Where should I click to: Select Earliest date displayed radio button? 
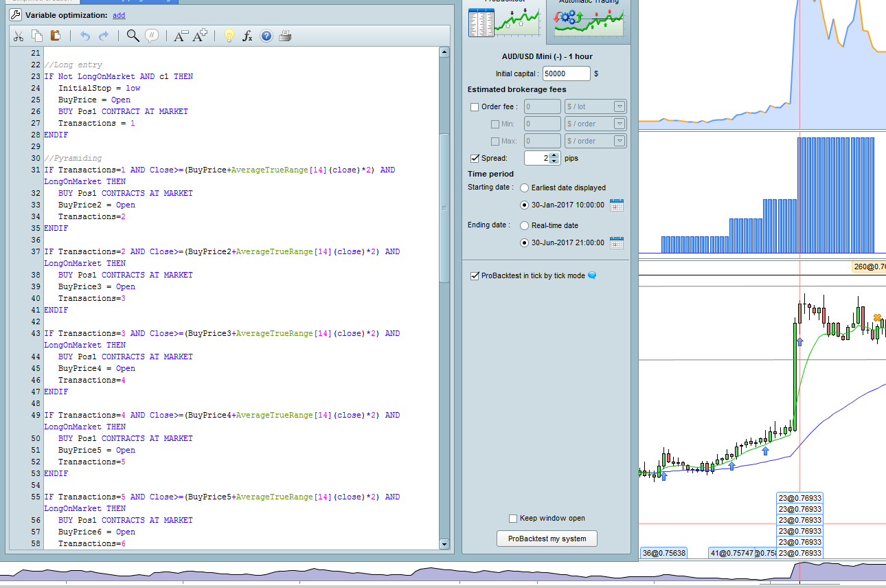[525, 188]
